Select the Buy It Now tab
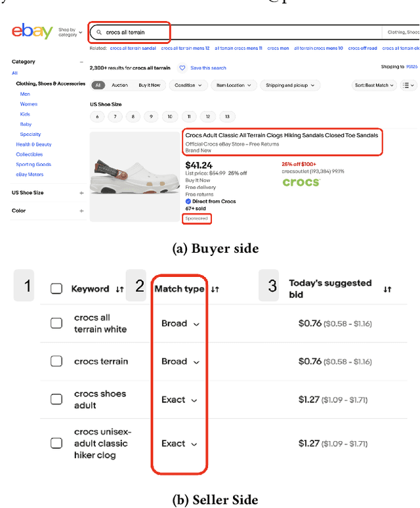 149,85
